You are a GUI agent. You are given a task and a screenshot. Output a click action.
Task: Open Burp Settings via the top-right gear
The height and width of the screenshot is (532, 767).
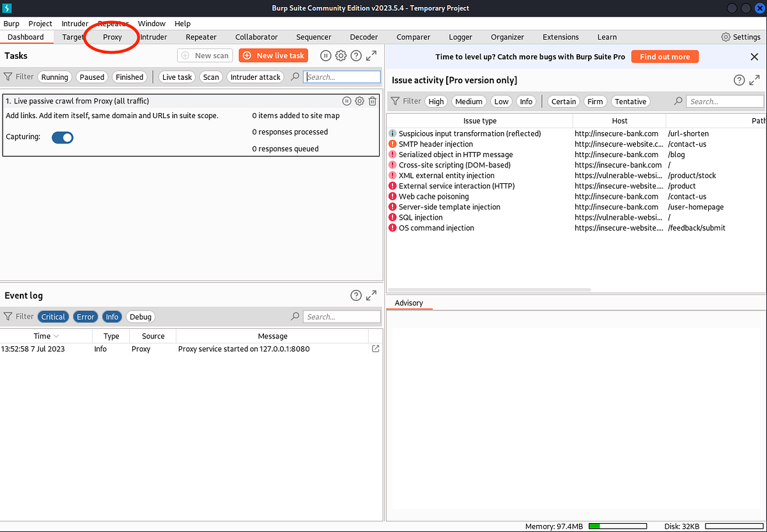tap(725, 36)
